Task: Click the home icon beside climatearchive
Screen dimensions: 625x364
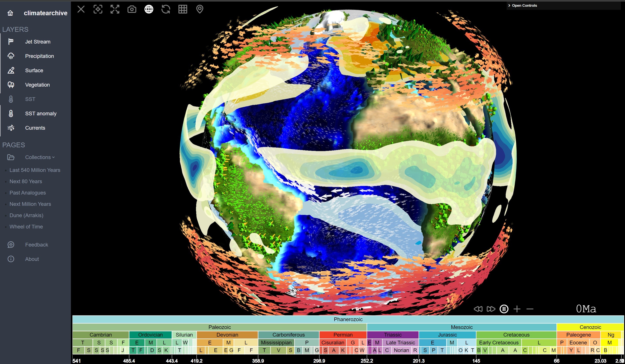Action: tap(10, 13)
